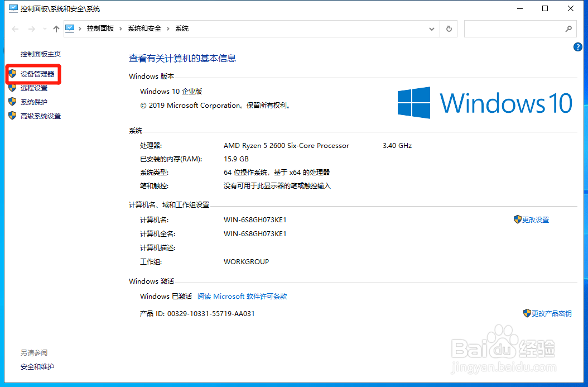Click the Forward navigation arrow
Image resolution: width=588 pixels, height=387 pixels.
click(x=32, y=29)
